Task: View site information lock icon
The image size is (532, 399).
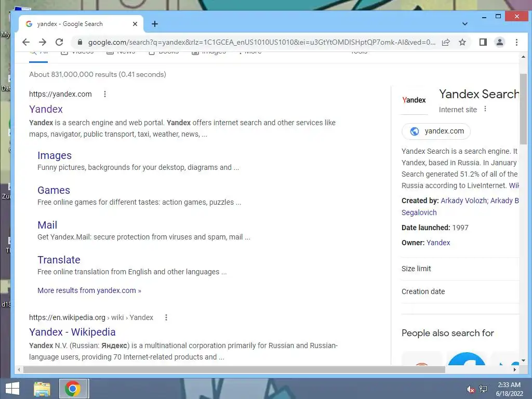Action: click(79, 42)
